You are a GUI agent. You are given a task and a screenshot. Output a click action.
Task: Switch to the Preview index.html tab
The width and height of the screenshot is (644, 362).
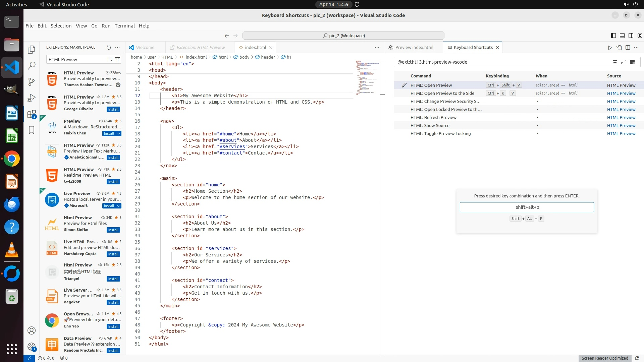[414, 48]
